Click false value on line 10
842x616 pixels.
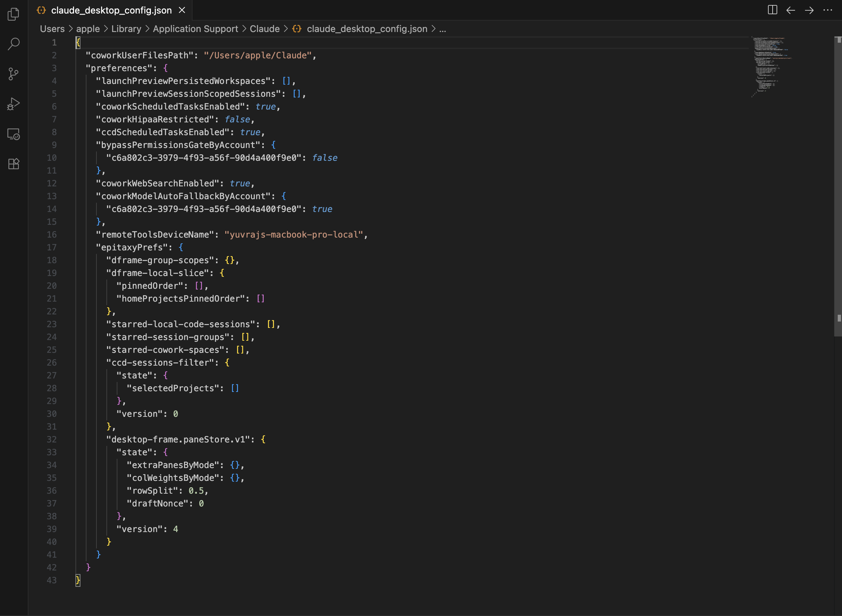[x=325, y=158]
